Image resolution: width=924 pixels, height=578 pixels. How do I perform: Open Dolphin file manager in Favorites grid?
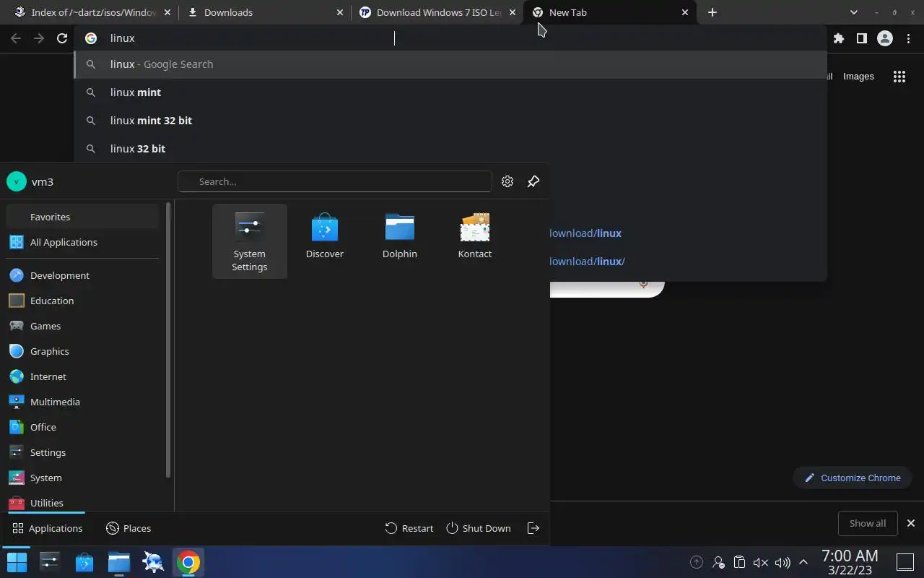400,236
